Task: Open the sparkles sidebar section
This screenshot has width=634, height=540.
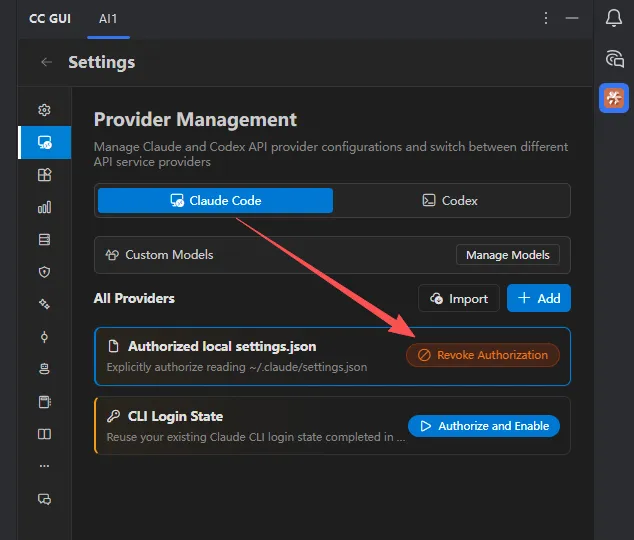Action: coord(44,304)
